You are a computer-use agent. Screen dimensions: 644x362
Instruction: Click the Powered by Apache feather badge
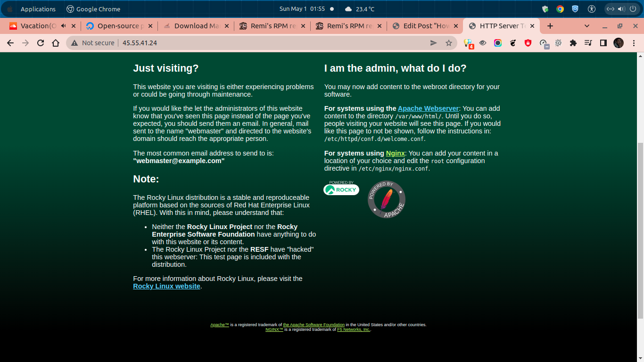tap(387, 199)
